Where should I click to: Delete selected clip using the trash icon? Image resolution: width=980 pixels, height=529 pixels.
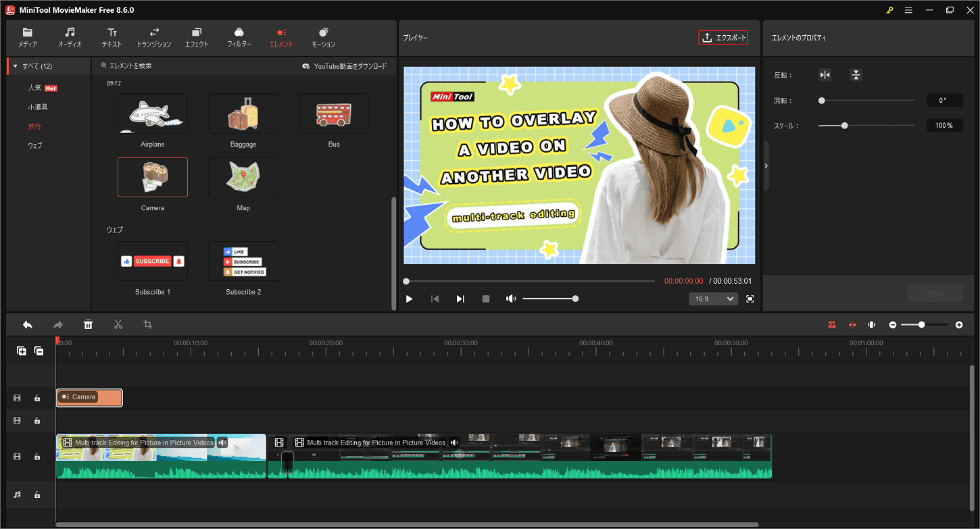[x=88, y=325]
